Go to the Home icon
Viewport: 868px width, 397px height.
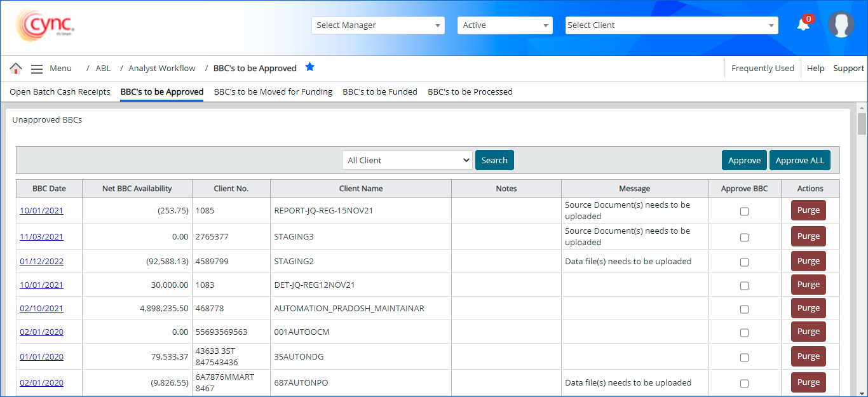[x=16, y=69]
